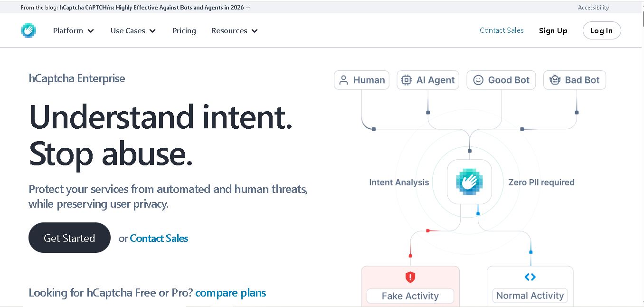Expand the Platform dropdown menu
The height and width of the screenshot is (307, 644).
click(x=74, y=30)
